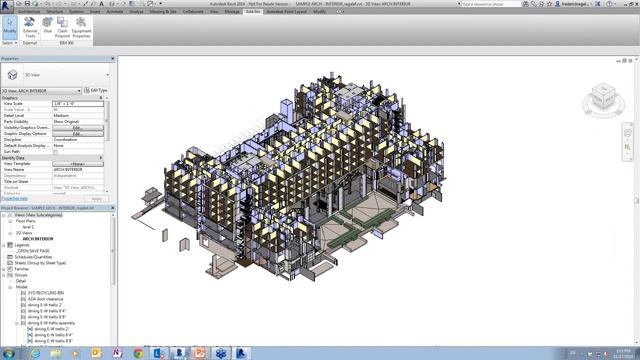This screenshot has height=360, width=640.
Task: Open Internet Explorer from the taskbar
Action: click(35, 353)
